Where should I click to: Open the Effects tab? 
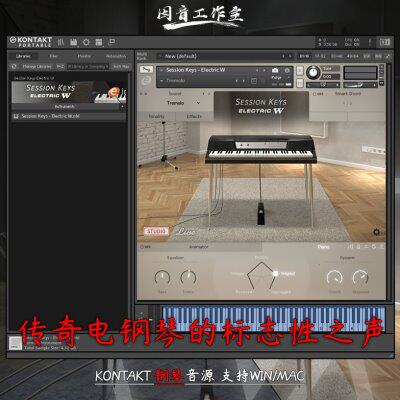tap(194, 116)
